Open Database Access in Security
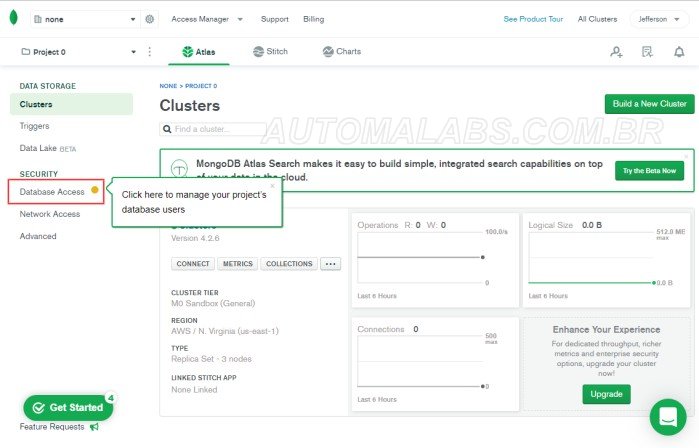 point(52,192)
